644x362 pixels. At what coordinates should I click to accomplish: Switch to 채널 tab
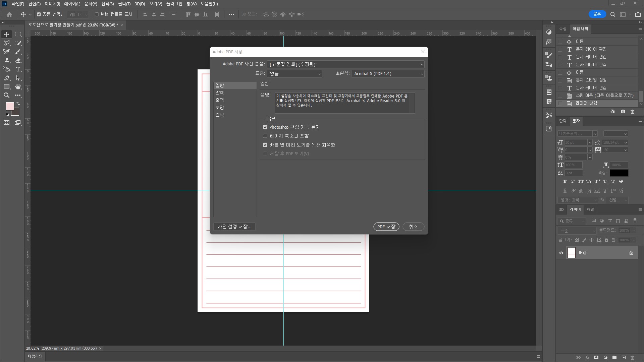(x=590, y=209)
